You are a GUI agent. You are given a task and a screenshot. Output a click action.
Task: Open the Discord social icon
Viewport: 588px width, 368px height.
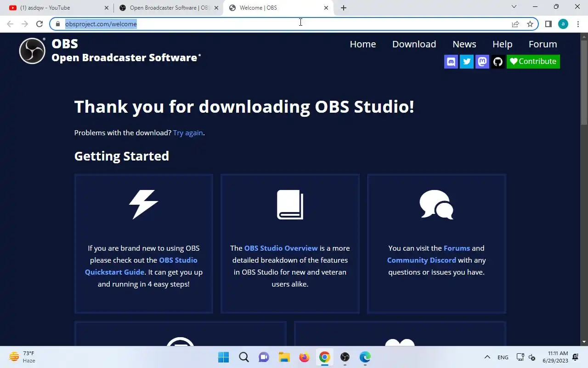pyautogui.click(x=451, y=62)
